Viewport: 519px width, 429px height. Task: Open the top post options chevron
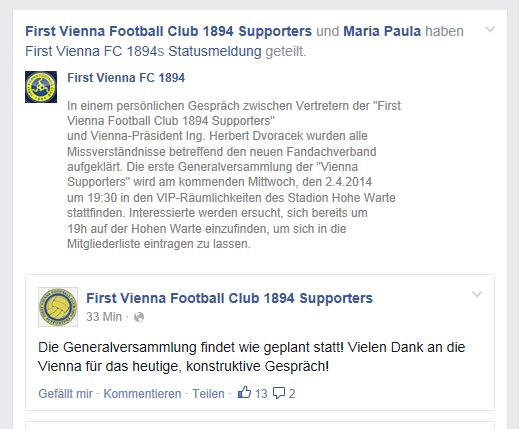490,29
